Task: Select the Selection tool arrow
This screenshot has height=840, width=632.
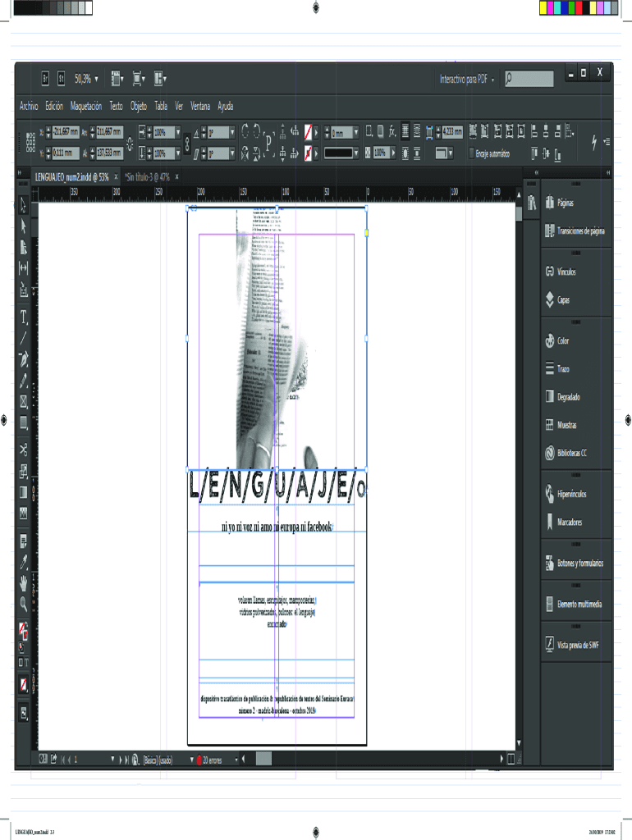Action: (23, 204)
